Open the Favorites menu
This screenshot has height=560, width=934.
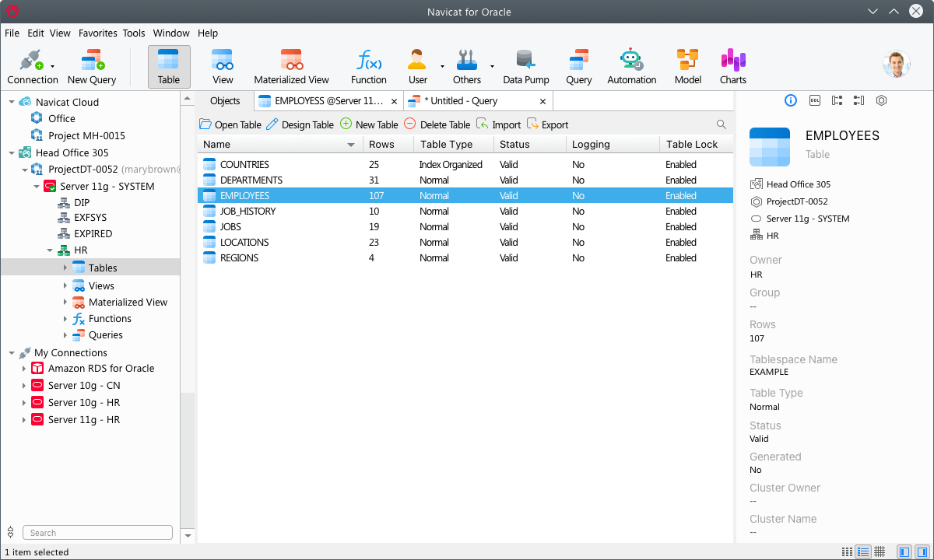point(97,33)
